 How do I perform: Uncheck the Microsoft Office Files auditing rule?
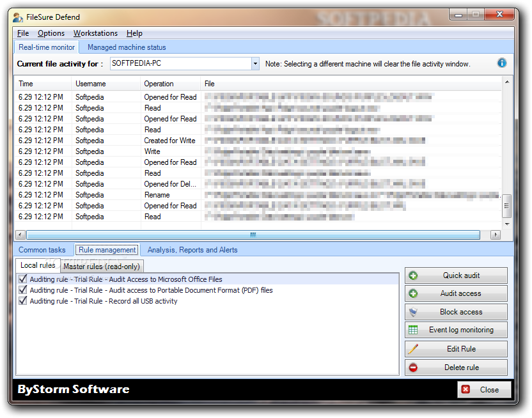click(x=23, y=279)
